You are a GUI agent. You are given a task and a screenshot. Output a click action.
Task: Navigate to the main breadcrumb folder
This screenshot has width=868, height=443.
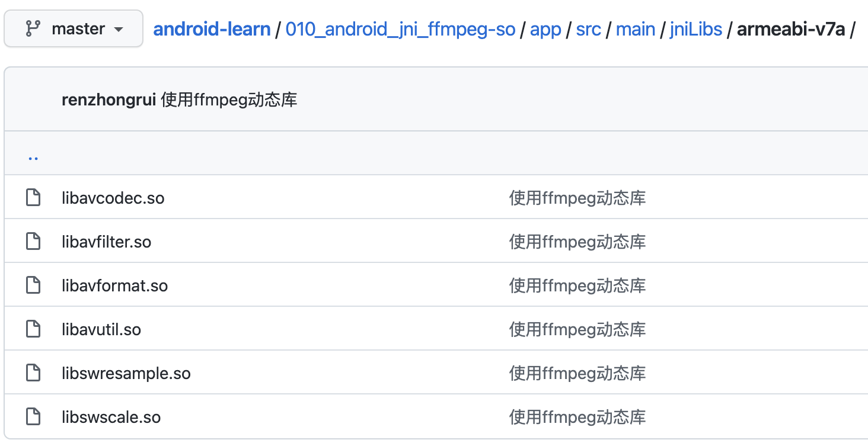(636, 28)
